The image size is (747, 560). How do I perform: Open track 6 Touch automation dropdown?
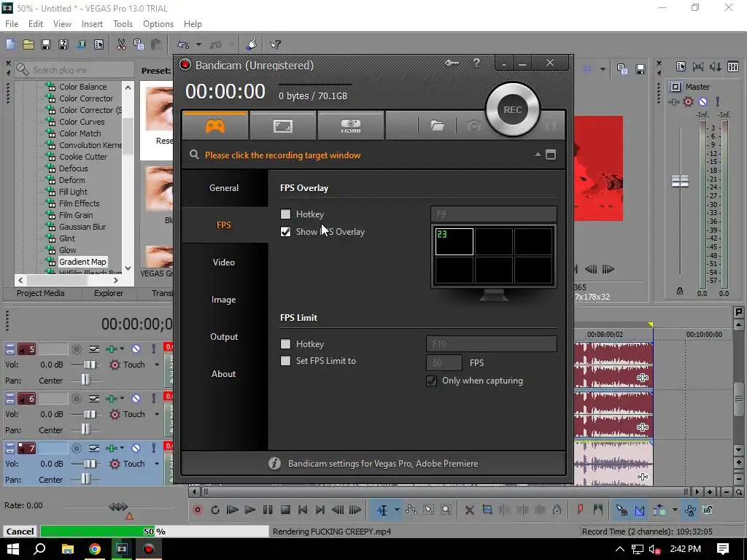156,414
